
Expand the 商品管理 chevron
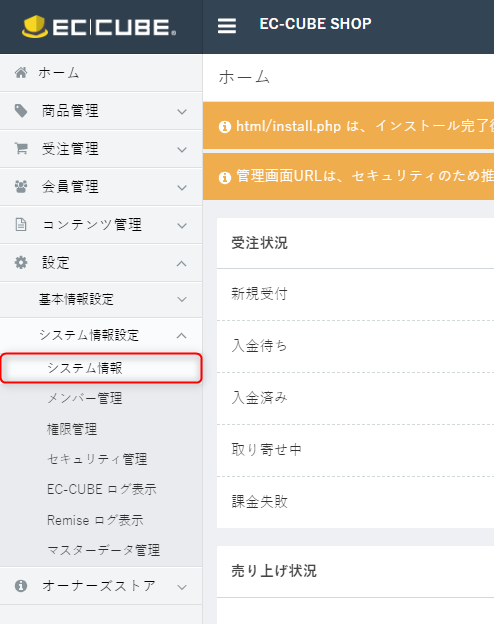point(182,112)
